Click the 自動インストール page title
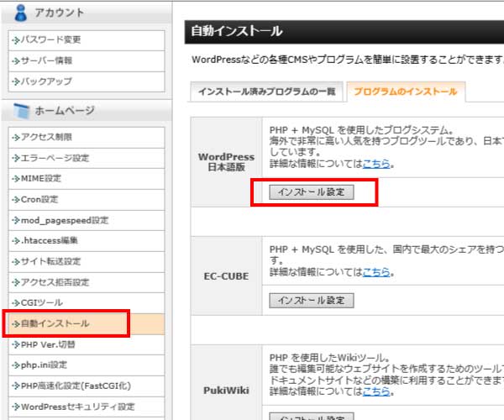504x420 pixels. point(237,31)
